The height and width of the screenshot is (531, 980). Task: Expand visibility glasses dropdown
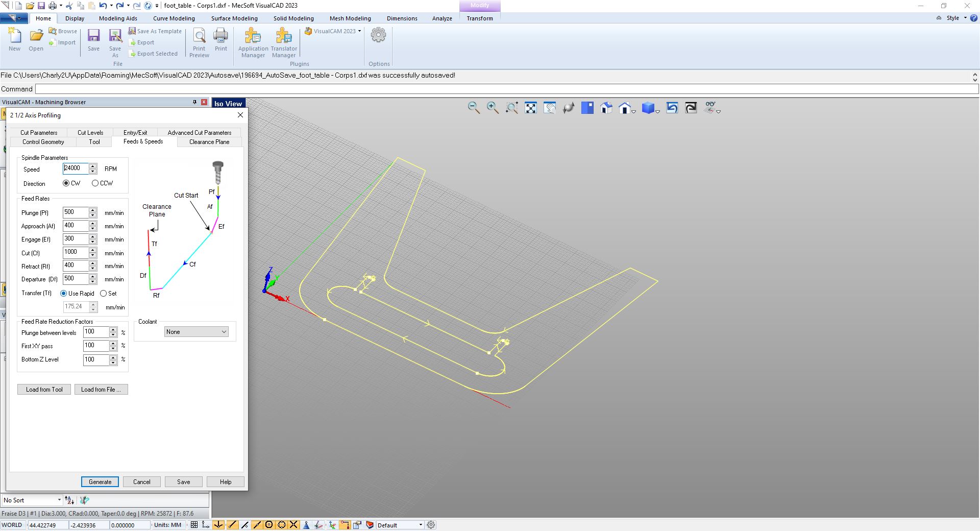[x=718, y=111]
